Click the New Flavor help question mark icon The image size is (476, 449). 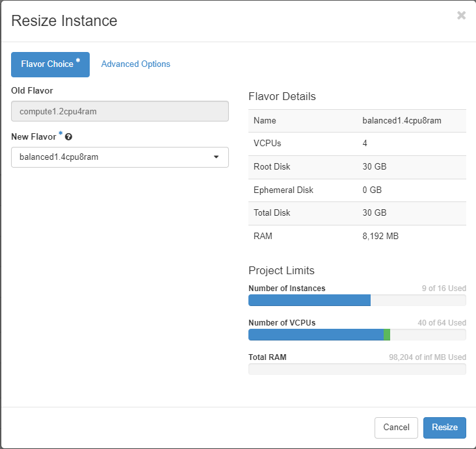[x=68, y=137]
